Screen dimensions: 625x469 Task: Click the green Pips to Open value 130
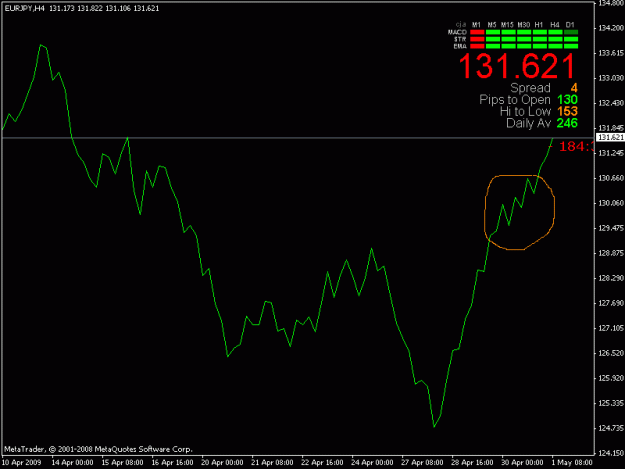click(567, 100)
